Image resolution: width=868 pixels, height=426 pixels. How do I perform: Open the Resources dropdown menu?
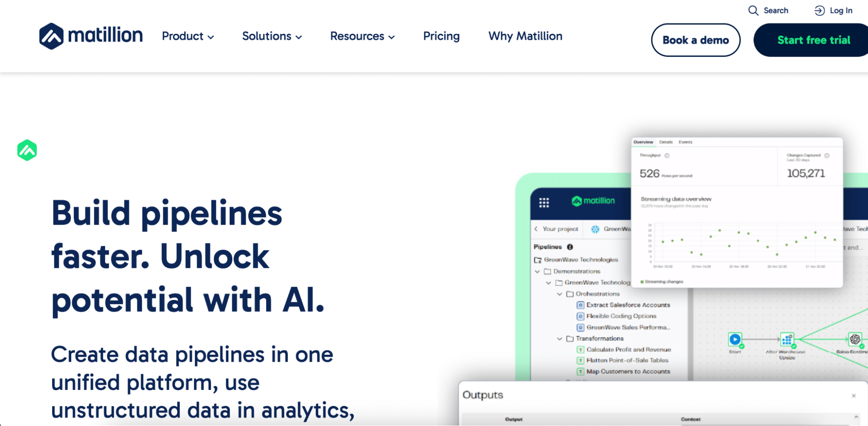pos(363,36)
